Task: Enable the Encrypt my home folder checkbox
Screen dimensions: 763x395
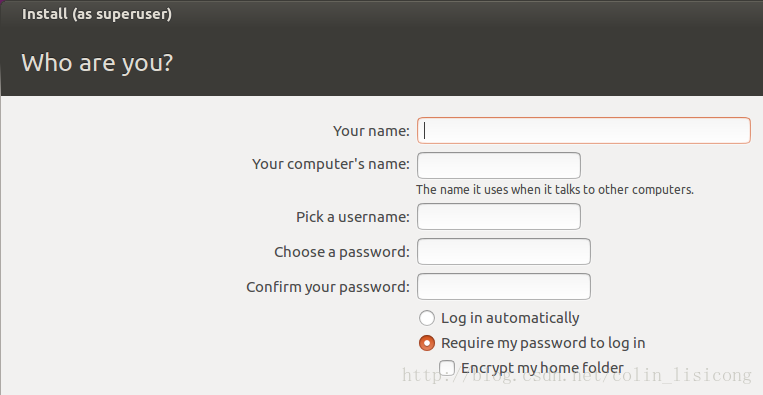Action: click(447, 368)
